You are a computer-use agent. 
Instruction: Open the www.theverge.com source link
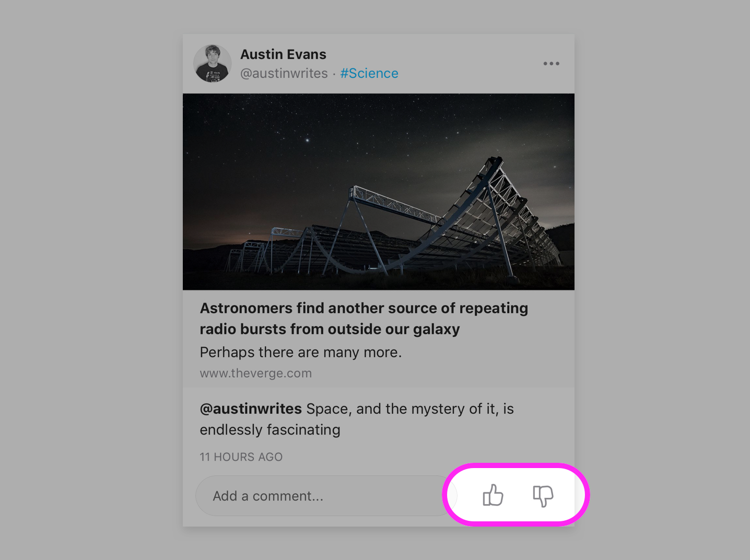(x=255, y=374)
